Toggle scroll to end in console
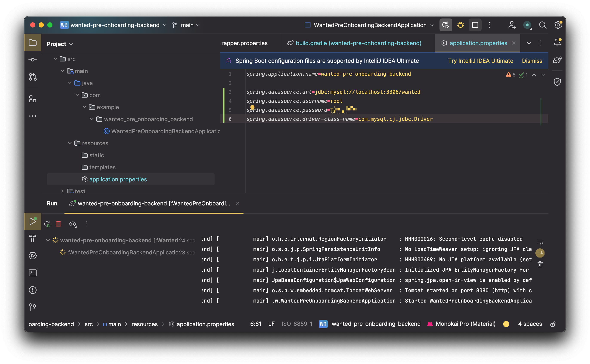 [x=540, y=253]
